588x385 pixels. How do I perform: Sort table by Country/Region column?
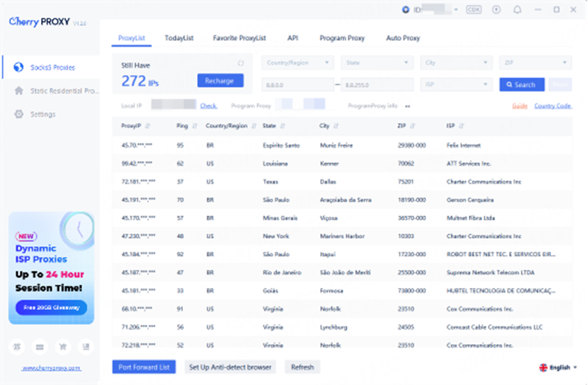254,126
